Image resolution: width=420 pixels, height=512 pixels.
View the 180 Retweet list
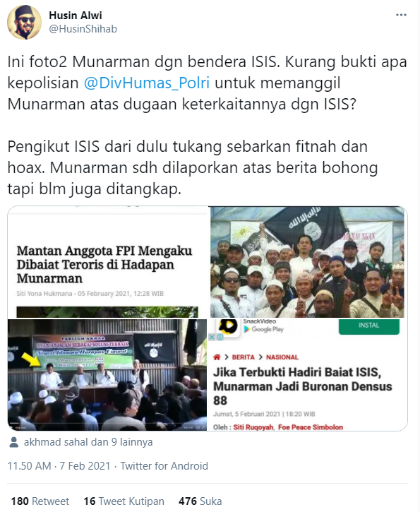pyautogui.click(x=40, y=501)
